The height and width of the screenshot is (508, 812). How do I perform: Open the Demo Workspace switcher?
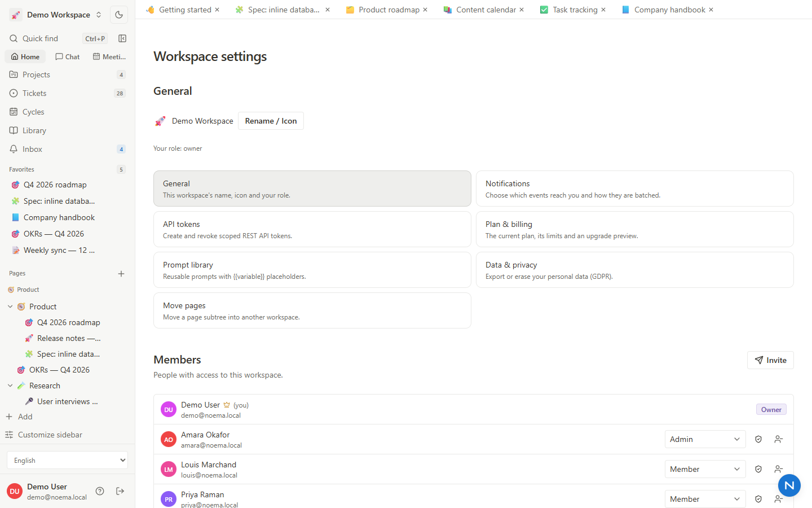point(56,15)
